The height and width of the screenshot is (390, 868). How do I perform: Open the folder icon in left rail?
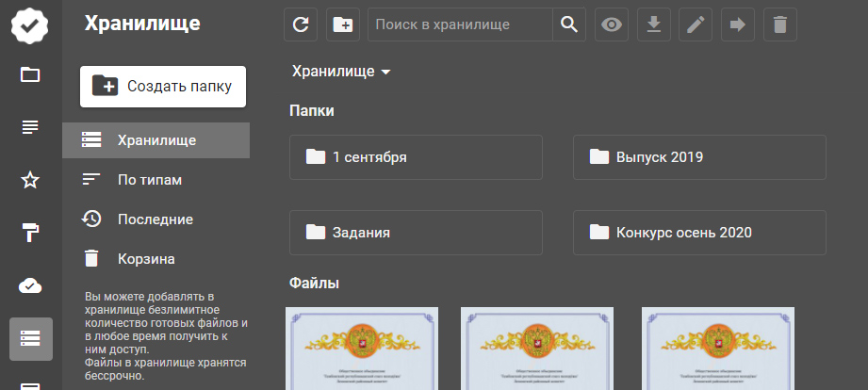click(30, 74)
